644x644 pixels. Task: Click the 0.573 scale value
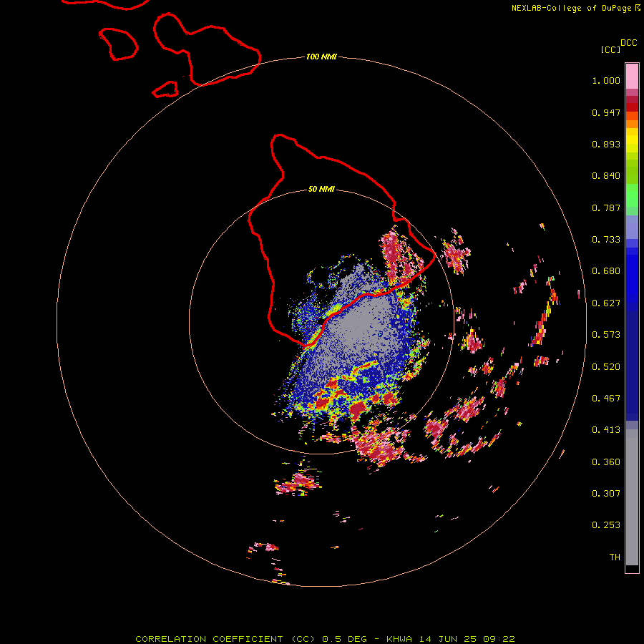point(606,335)
